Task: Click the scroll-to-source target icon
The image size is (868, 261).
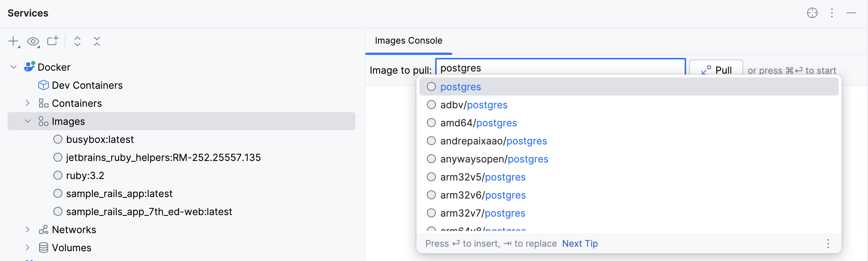Action: pos(812,13)
